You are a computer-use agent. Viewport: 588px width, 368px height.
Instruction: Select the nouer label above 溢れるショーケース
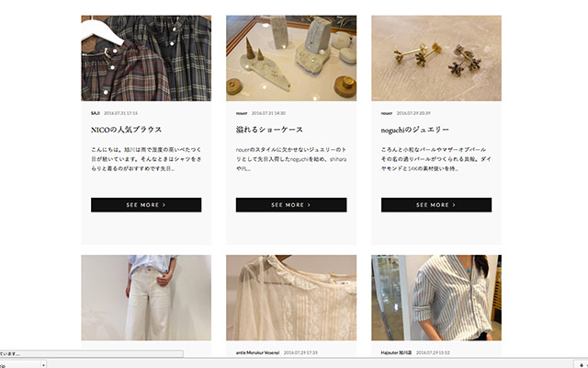(x=242, y=113)
